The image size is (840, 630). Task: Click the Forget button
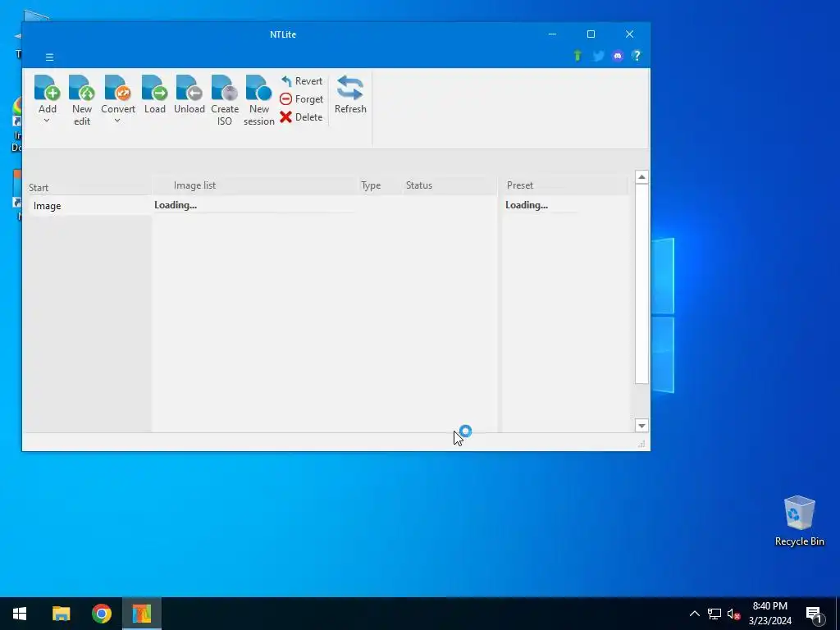point(302,99)
